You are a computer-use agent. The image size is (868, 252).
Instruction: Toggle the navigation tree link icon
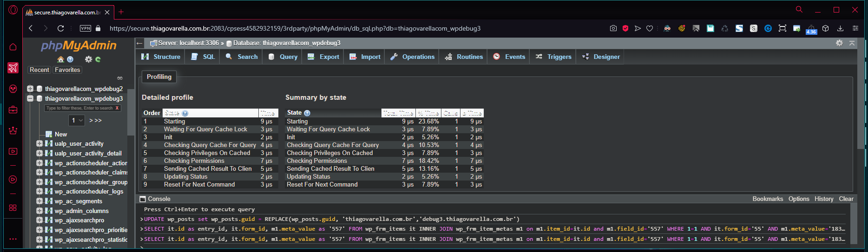(x=120, y=78)
